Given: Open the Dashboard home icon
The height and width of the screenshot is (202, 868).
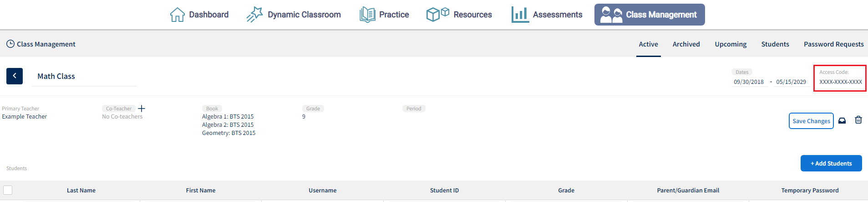Looking at the screenshot, I should [177, 15].
